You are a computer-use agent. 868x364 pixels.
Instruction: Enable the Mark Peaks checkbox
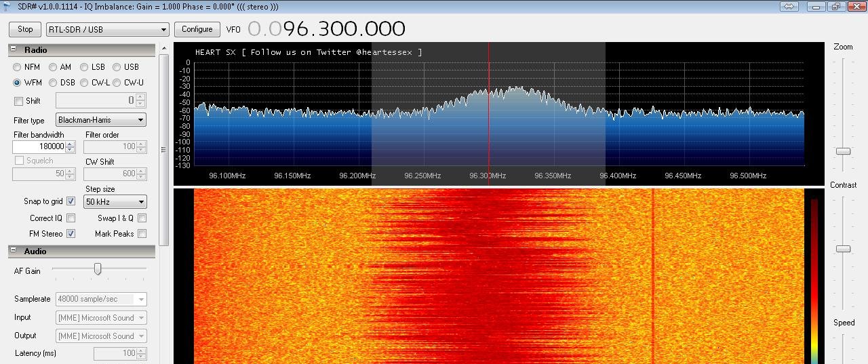(x=142, y=234)
